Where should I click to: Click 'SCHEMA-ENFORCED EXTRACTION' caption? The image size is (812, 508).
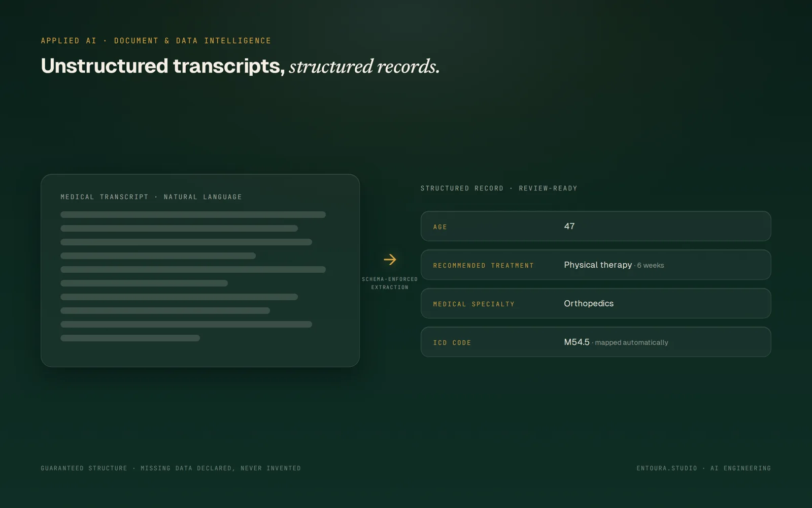tap(390, 283)
